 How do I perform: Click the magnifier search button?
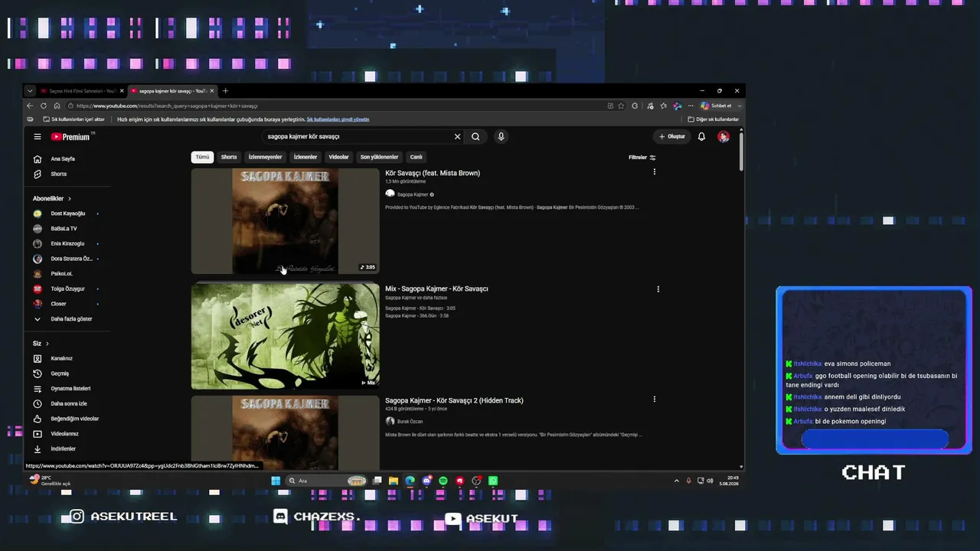[x=475, y=137]
